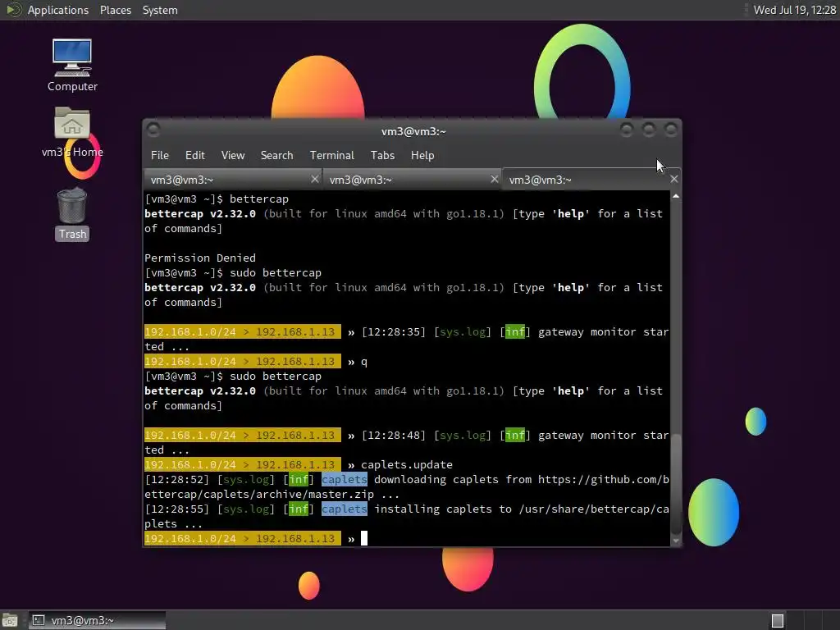This screenshot has height=630, width=840.
Task: Click the vm3@vm3:~ taskbar window button
Action: click(x=97, y=620)
